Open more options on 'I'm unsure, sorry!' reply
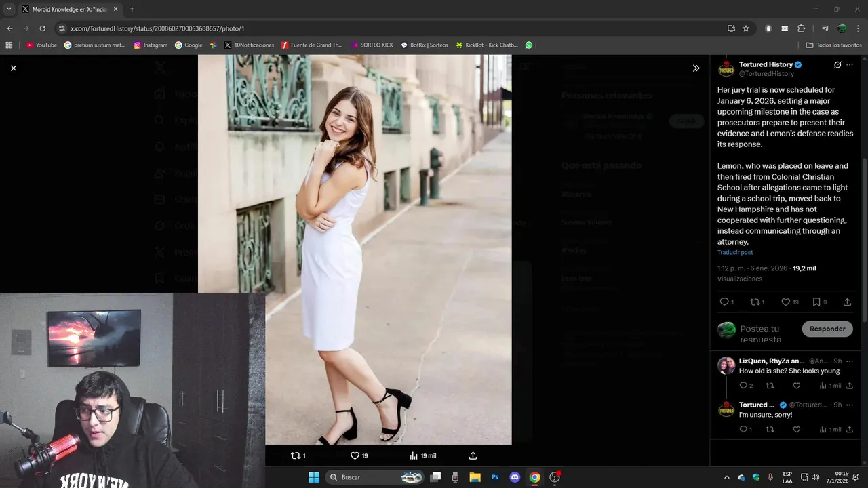Image resolution: width=868 pixels, height=488 pixels. 850,405
